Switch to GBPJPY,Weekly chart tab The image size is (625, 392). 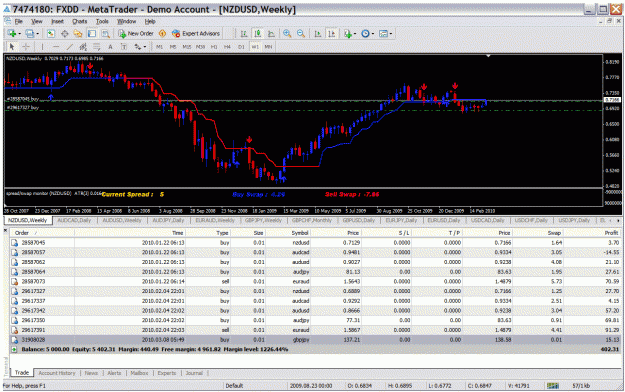[263, 220]
